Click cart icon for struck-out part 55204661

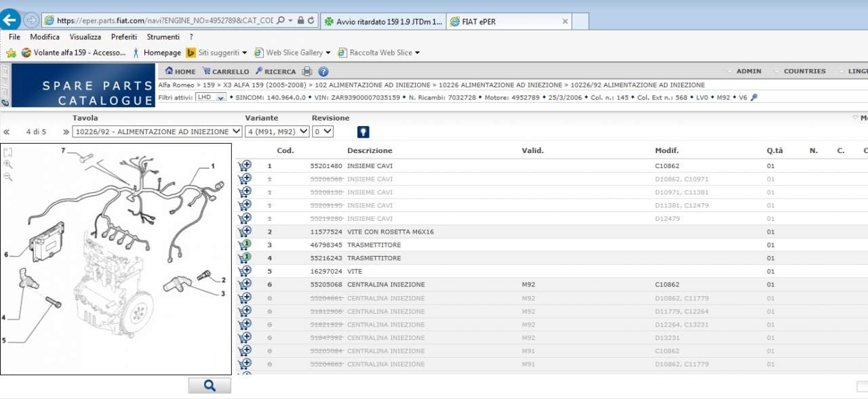245,297
